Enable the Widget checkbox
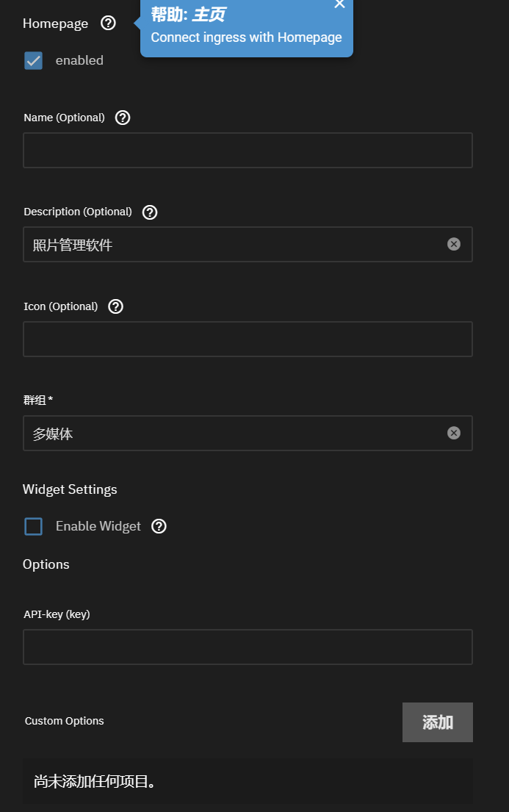509x812 pixels. click(32, 526)
